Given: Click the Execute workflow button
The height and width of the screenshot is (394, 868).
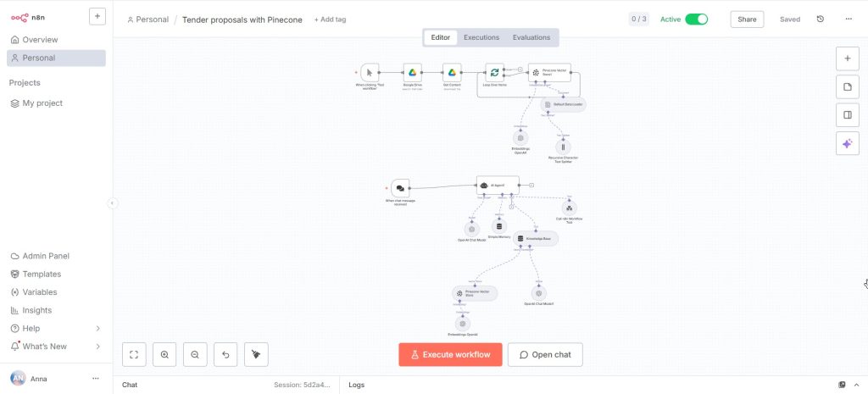Looking at the screenshot, I should (x=450, y=354).
